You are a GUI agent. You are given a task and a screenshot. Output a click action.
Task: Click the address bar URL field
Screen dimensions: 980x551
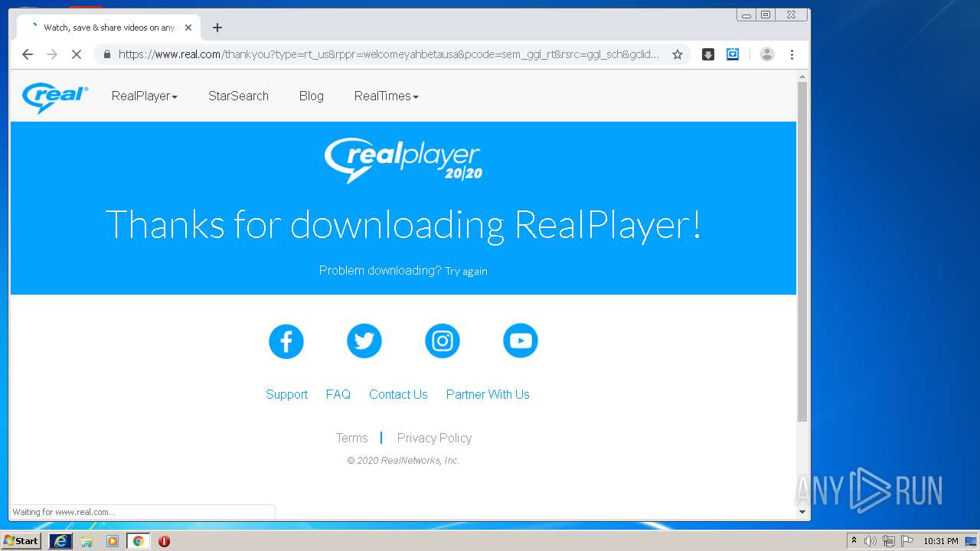[x=389, y=54]
